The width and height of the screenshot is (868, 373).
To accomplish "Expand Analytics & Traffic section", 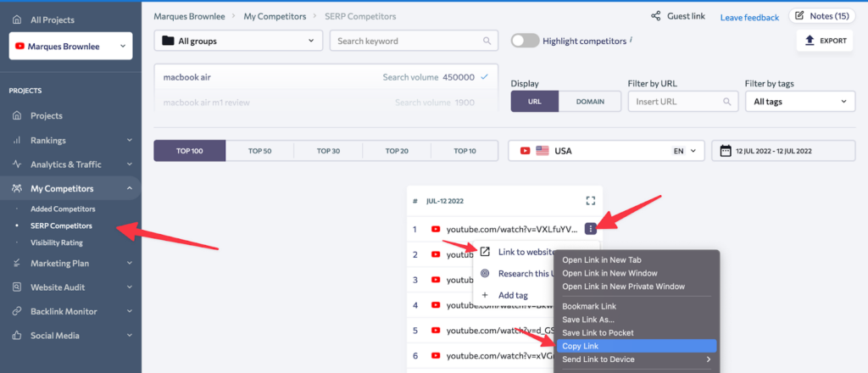I will coord(130,164).
